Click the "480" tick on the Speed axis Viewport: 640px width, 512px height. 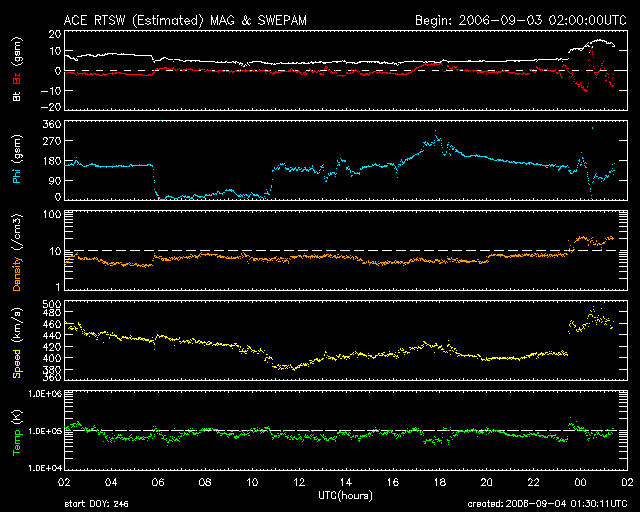[x=52, y=312]
